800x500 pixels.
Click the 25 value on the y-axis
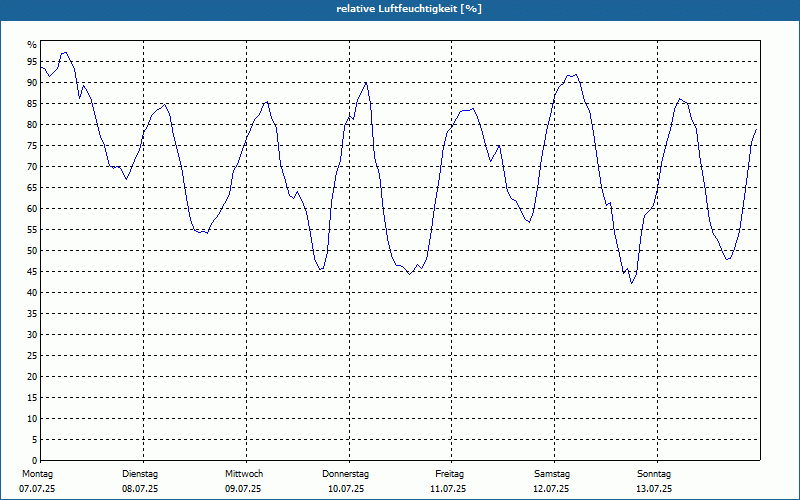click(x=32, y=356)
